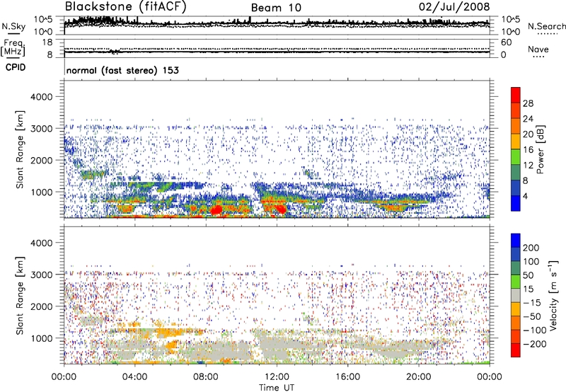Screen dimensions: 566x392
Task: Click the '08:00' time axis tick label
Action: tap(206, 377)
